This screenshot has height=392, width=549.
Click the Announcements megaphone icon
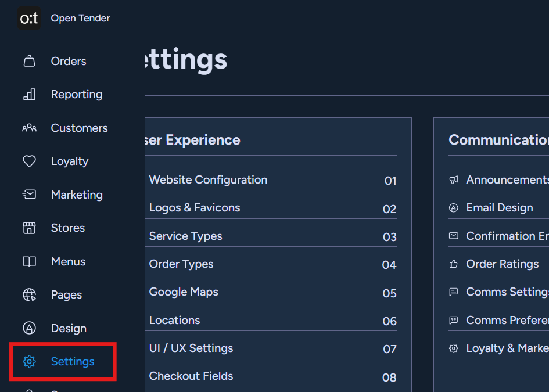pos(453,180)
